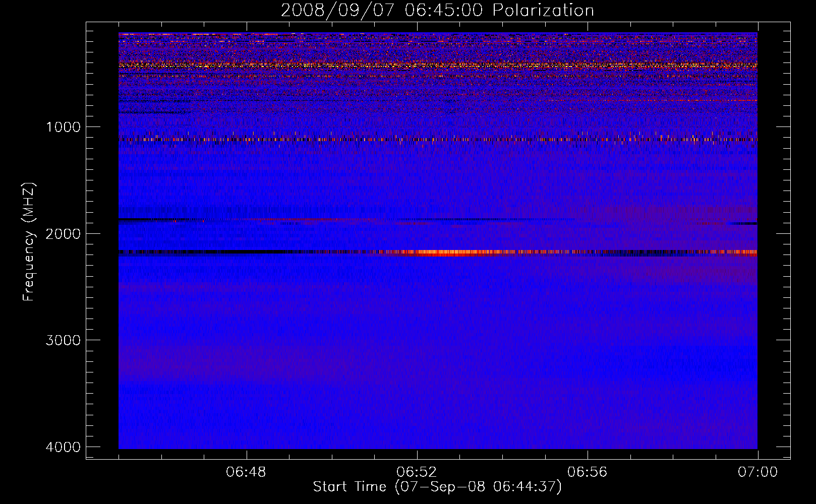Click the "Start Time" x-axis label
The image size is (816, 504).
437,487
